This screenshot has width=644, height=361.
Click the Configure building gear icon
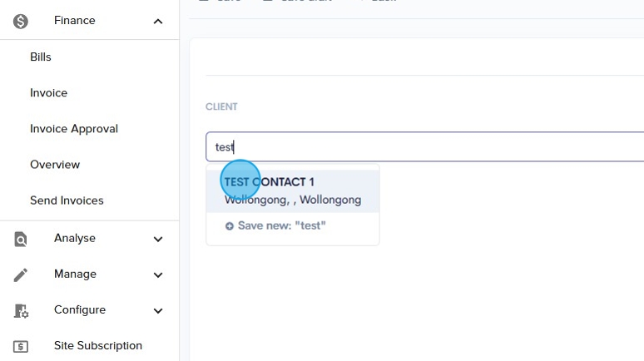point(21,311)
